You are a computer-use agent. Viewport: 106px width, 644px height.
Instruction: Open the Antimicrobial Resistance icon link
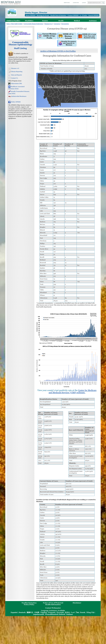9,96
